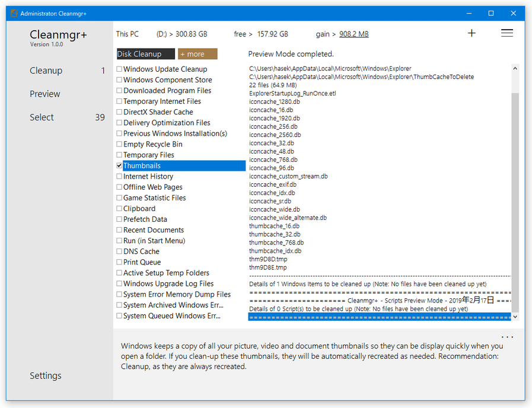Open the three-dots more options icon
This screenshot has height=408, width=532.
[x=507, y=337]
